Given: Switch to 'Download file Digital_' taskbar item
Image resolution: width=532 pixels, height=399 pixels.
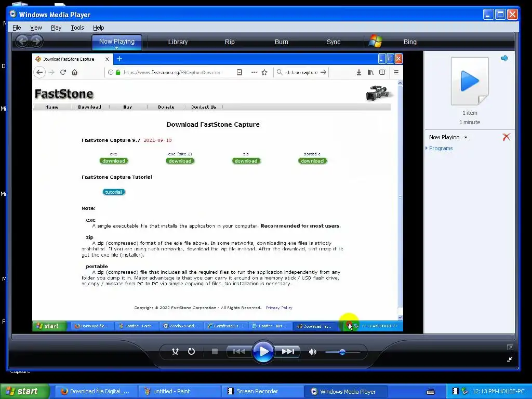Looking at the screenshot, I should [96, 391].
